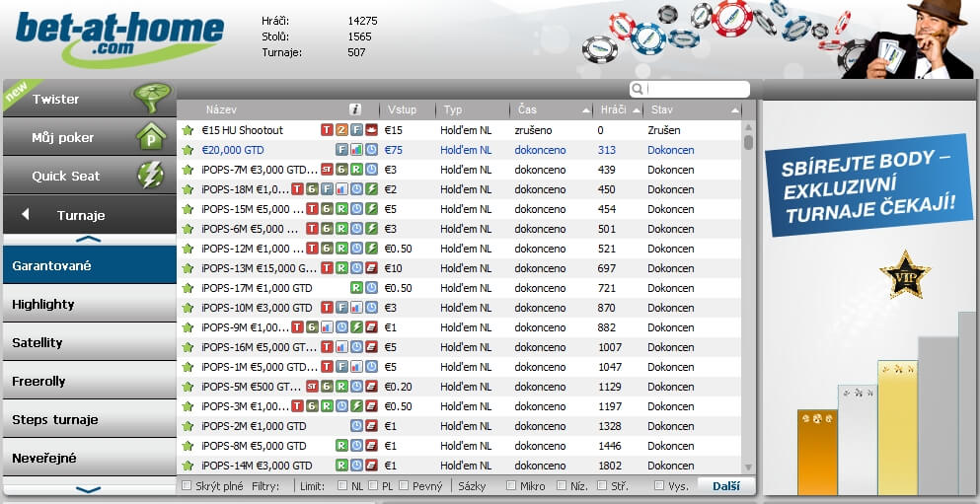Click the search magnifier icon

pyautogui.click(x=637, y=90)
